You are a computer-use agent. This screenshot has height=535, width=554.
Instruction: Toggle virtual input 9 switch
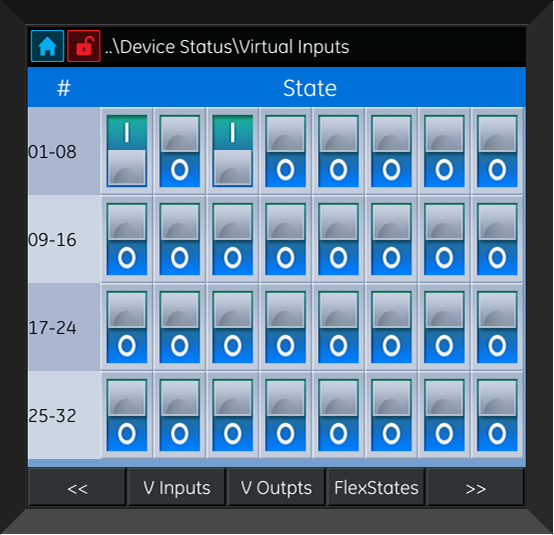(127, 239)
